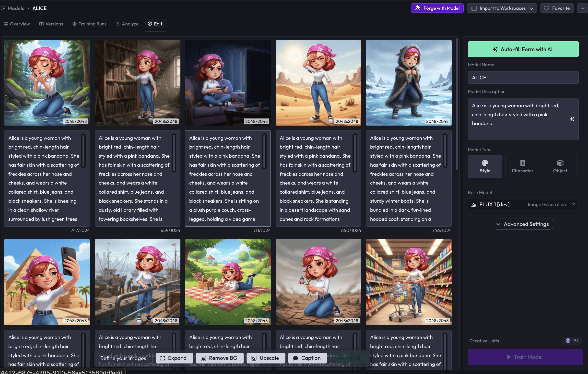Click the Train Model button
588x374 pixels.
point(525,357)
